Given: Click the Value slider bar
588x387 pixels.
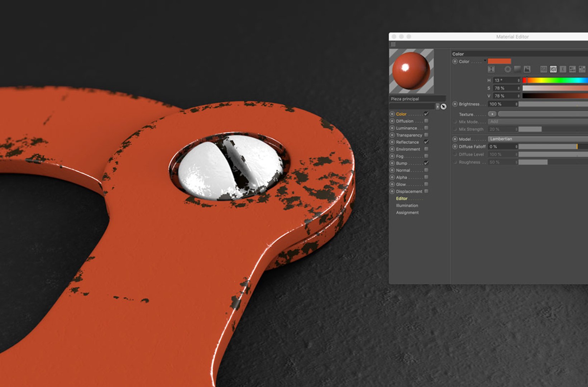Looking at the screenshot, I should pyautogui.click(x=555, y=96).
